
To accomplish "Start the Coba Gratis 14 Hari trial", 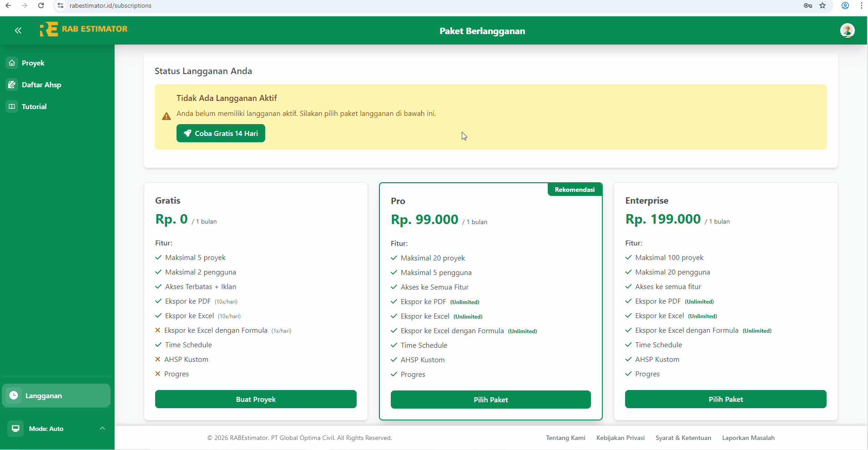I will click(x=221, y=133).
